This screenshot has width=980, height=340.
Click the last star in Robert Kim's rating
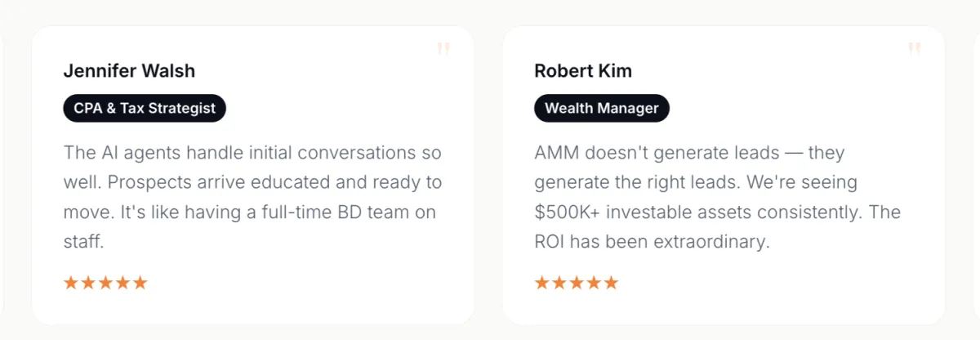point(612,283)
